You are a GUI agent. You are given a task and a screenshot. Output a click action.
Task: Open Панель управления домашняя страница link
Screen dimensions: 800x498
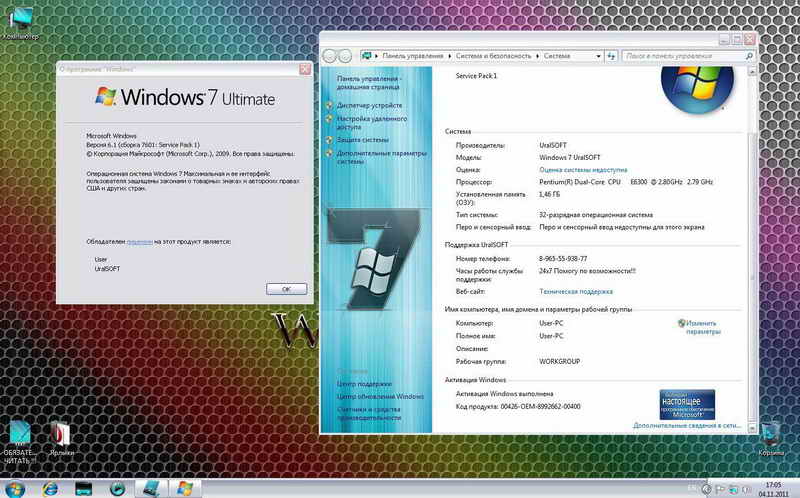(x=368, y=83)
